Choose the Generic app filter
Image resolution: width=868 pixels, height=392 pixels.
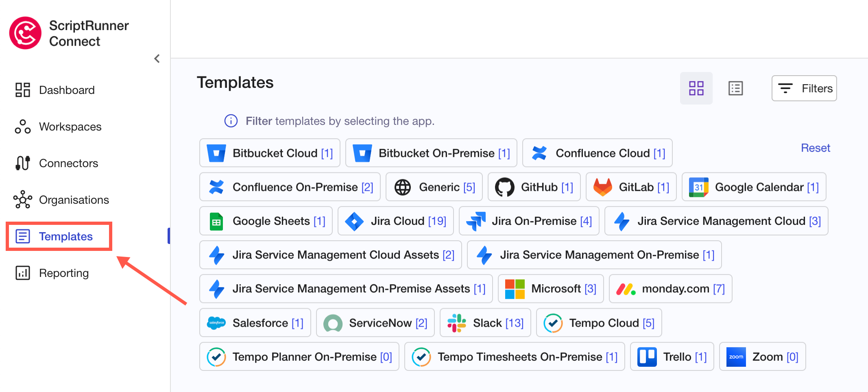click(x=434, y=187)
